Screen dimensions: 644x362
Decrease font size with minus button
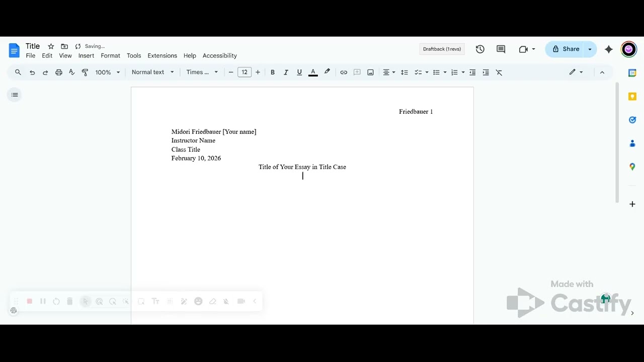coord(231,72)
